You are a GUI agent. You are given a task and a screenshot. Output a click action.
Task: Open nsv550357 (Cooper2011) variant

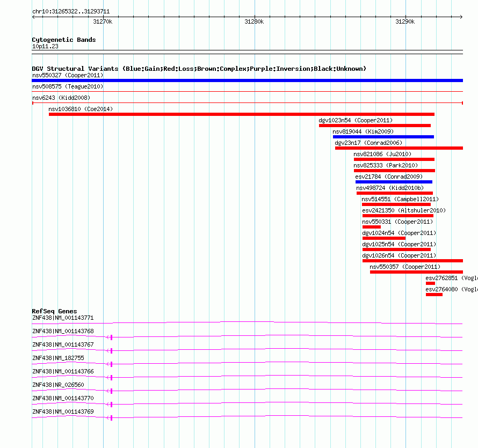pyautogui.click(x=405, y=267)
